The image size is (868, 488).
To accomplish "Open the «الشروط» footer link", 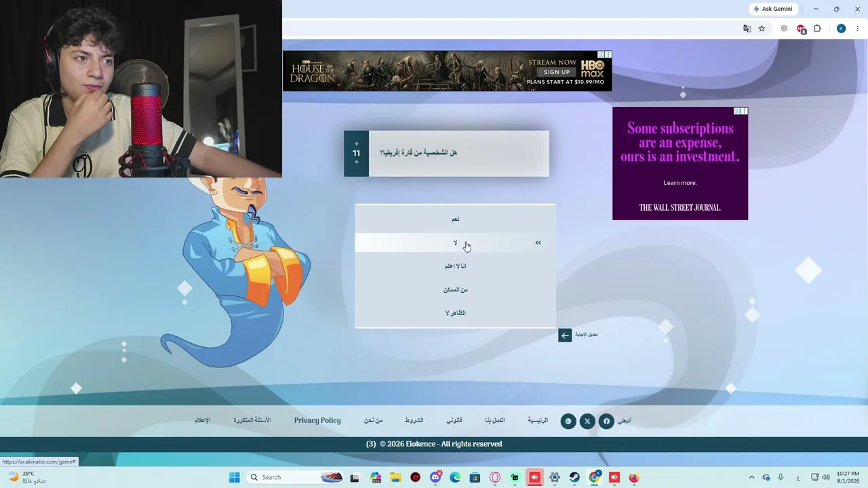I will coord(414,421).
